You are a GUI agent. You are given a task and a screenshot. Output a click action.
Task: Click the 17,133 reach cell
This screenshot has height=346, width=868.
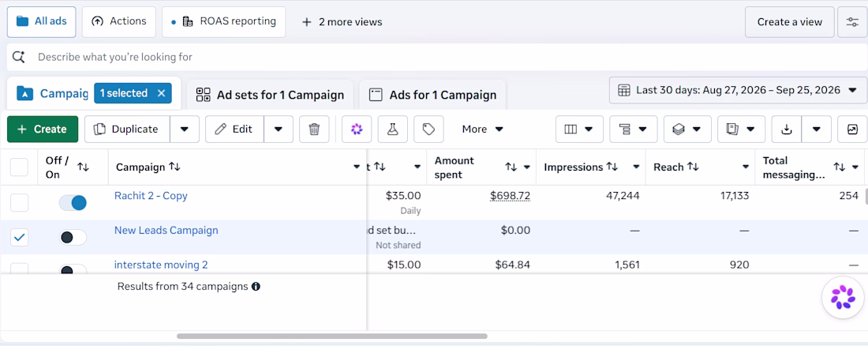pyautogui.click(x=734, y=196)
